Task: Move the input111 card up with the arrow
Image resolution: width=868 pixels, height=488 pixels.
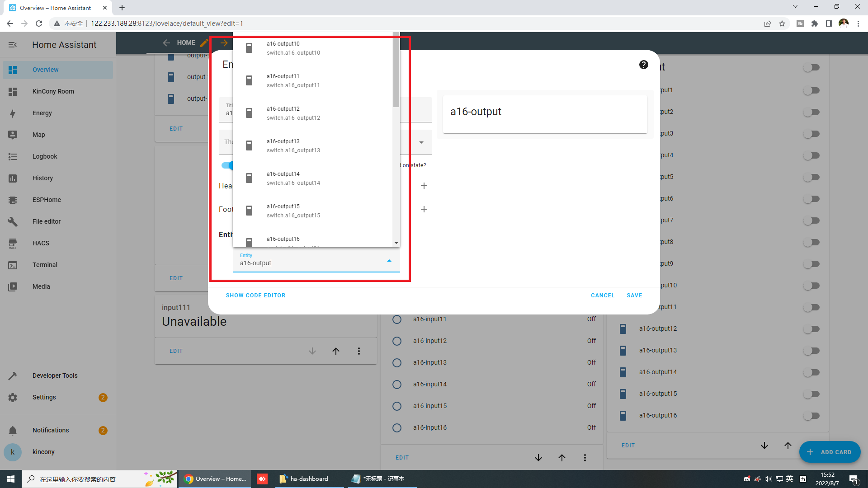Action: [x=336, y=351]
